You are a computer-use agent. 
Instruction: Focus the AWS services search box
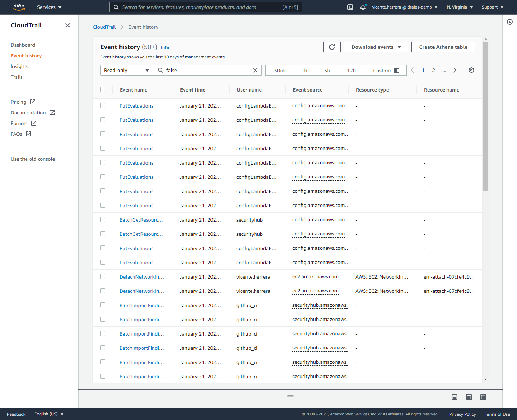tap(206, 7)
